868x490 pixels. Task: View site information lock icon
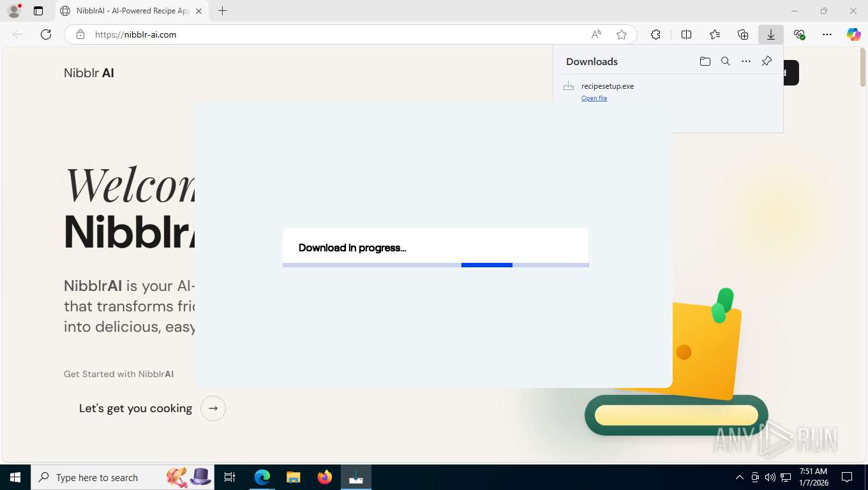pos(80,34)
